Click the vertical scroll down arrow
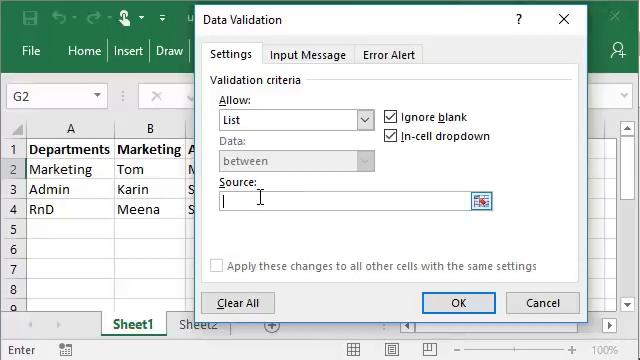Screen dimensions: 640x360 point(627,304)
